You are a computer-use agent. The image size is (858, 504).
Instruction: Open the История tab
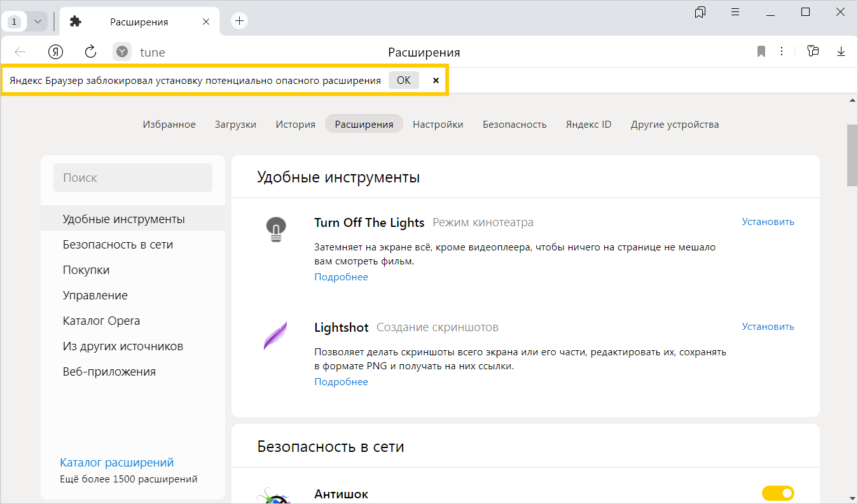coord(295,125)
